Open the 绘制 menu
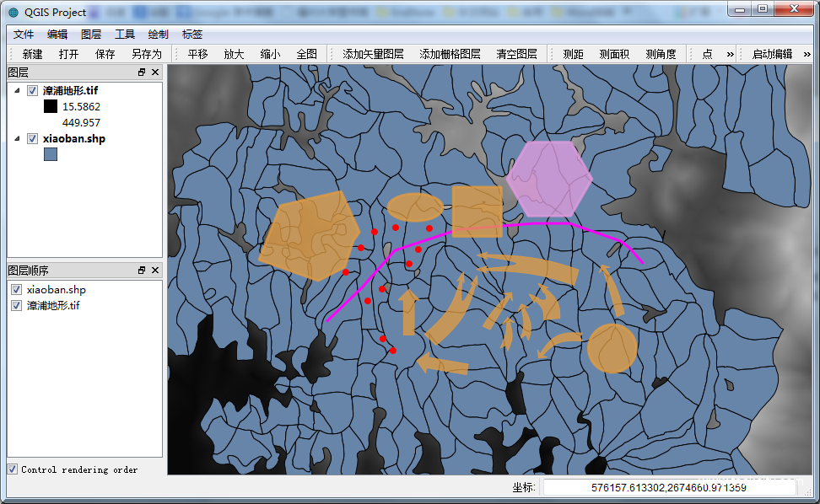This screenshot has height=504, width=820. pos(158,35)
